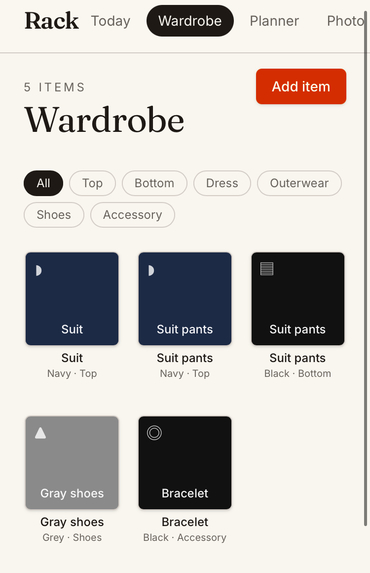Open the navy Suit item thumbnail
The image size is (370, 573).
[x=72, y=299]
